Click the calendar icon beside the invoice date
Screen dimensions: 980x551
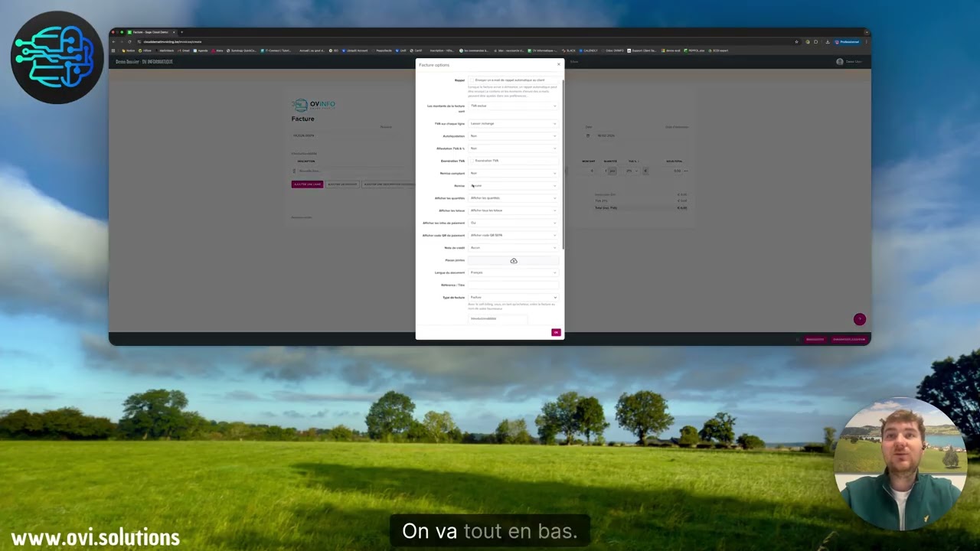pos(588,135)
